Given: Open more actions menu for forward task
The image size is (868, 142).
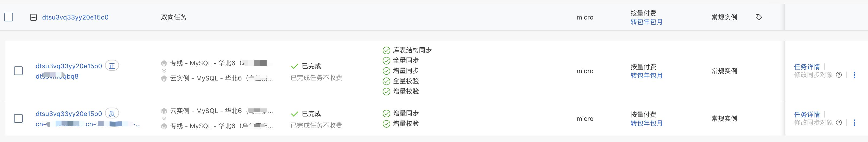Looking at the screenshot, I should 854,75.
